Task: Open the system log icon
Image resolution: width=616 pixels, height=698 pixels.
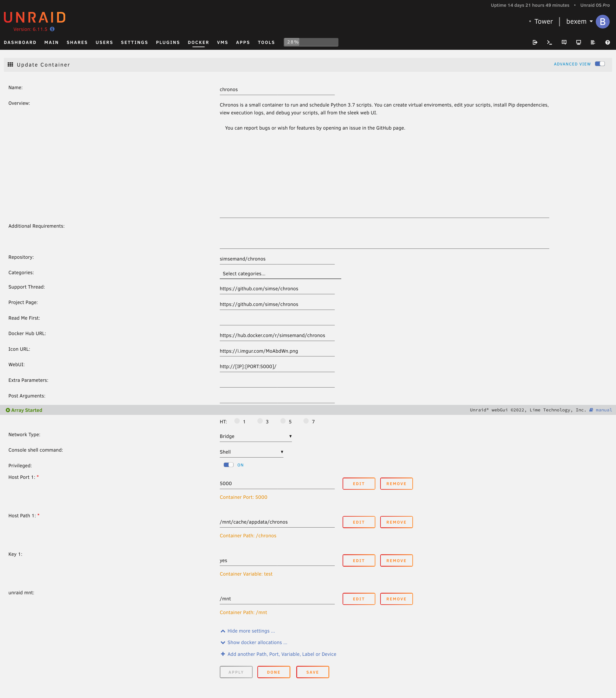Action: pos(593,42)
